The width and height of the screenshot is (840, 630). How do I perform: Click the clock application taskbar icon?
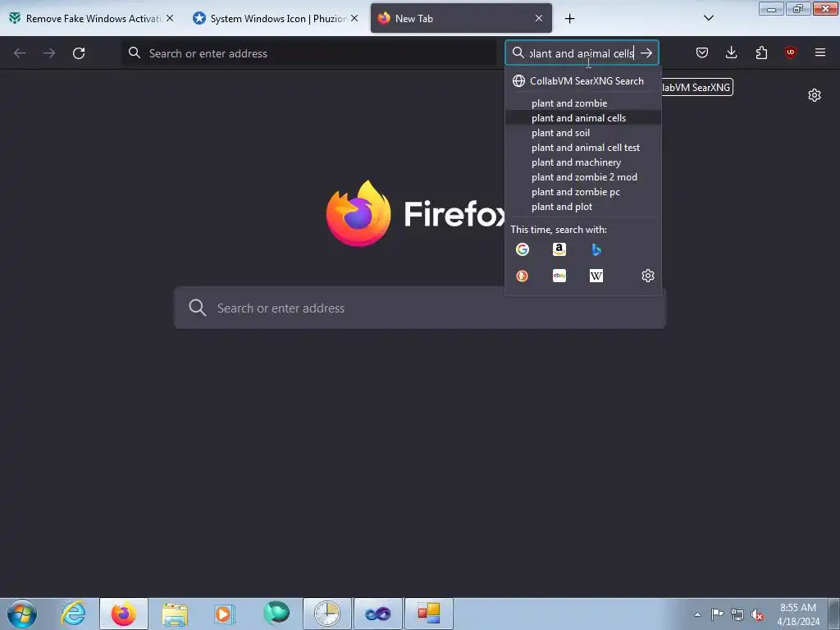pyautogui.click(x=326, y=614)
